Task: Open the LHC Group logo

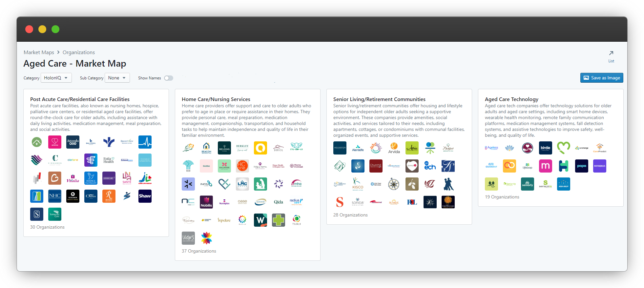Action: point(242,184)
